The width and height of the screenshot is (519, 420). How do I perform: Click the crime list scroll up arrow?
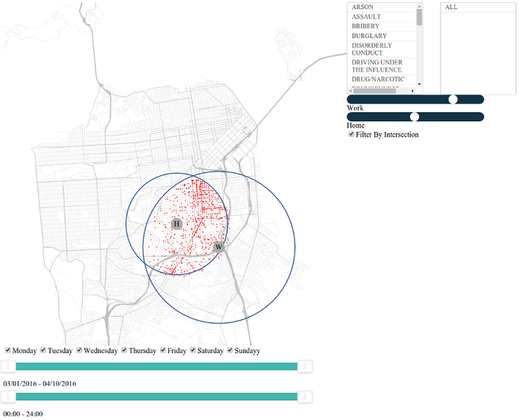click(x=419, y=6)
